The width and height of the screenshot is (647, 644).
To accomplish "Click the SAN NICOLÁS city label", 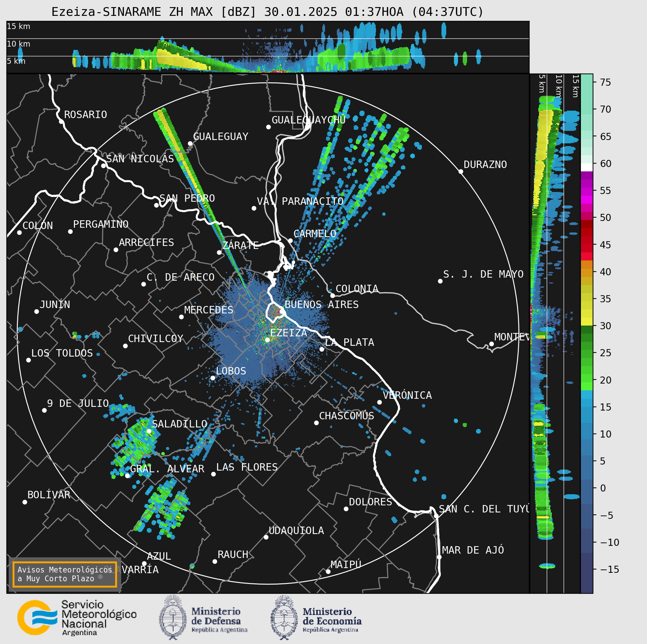I will click(140, 159).
